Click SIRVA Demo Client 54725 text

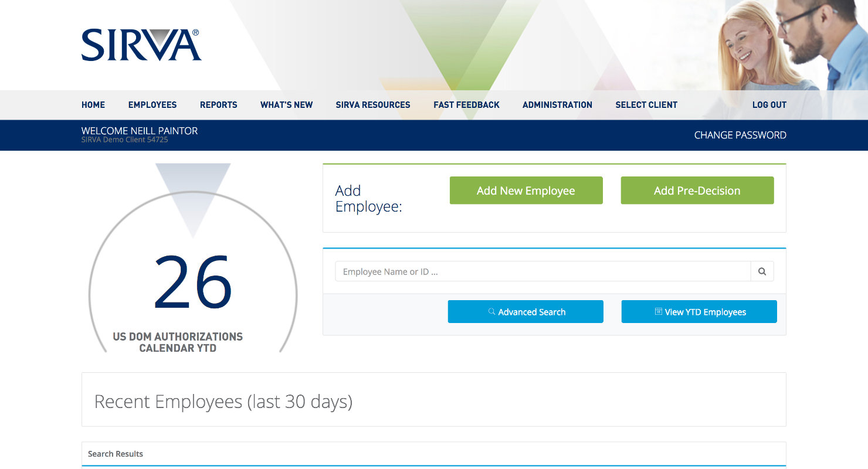[125, 140]
